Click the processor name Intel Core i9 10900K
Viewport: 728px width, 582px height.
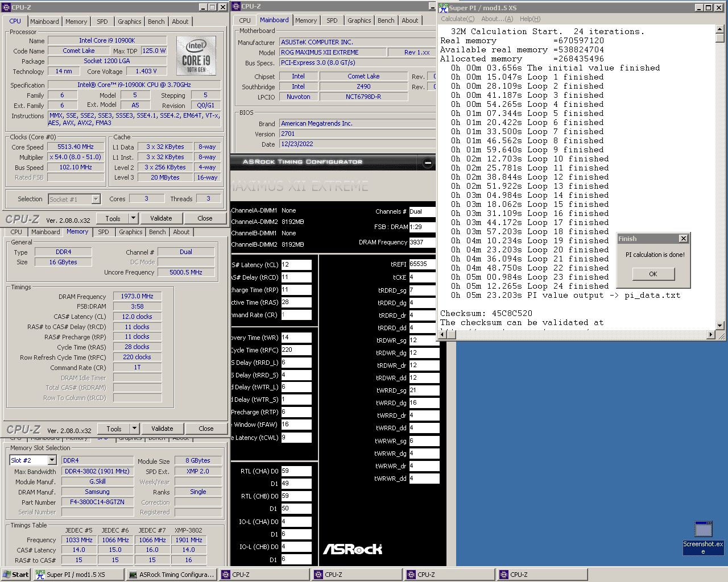pyautogui.click(x=107, y=40)
